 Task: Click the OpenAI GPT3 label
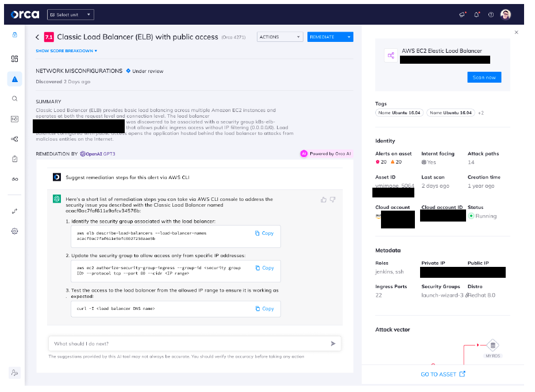98,154
